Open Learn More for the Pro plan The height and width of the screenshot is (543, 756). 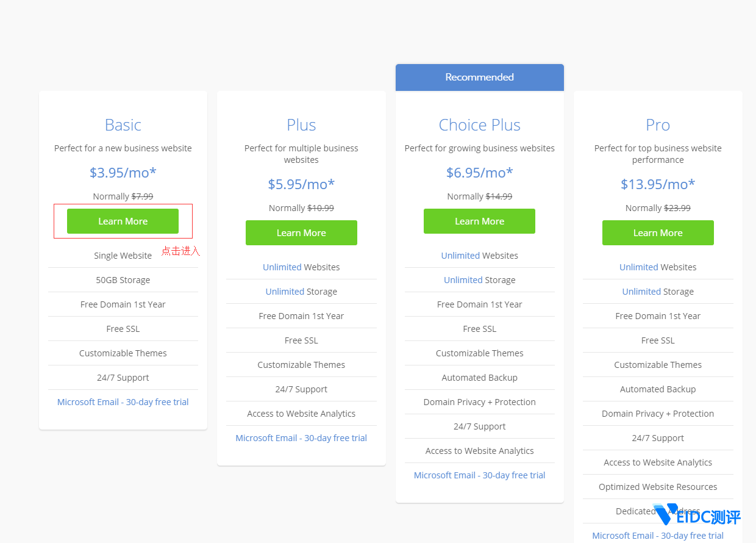658,233
